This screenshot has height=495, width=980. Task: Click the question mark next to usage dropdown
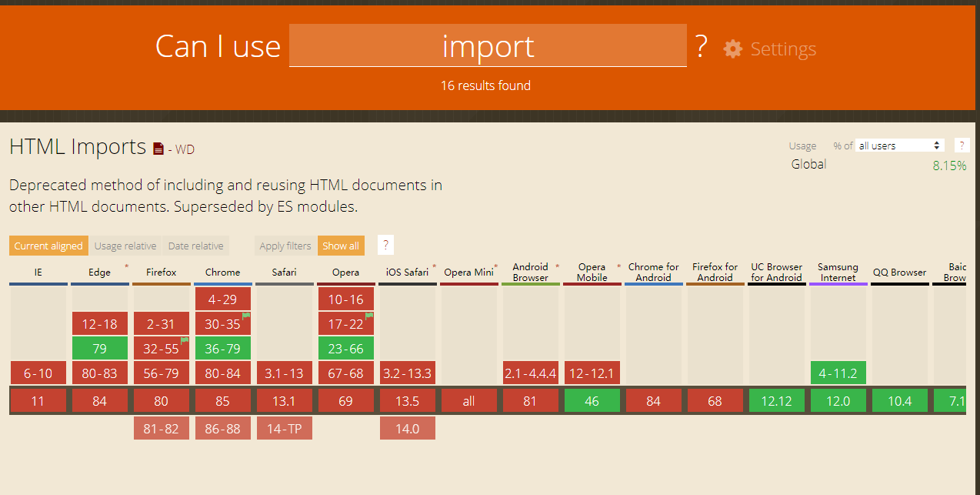pyautogui.click(x=962, y=145)
